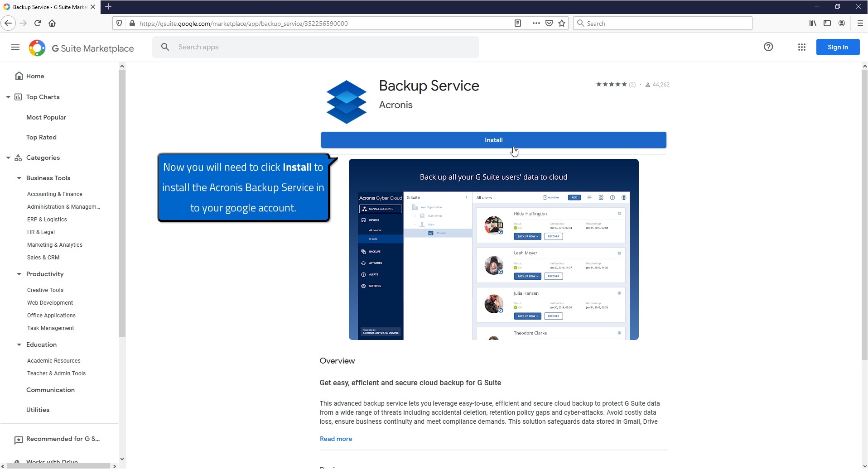
Task: Open Task Management category
Action: click(51, 328)
